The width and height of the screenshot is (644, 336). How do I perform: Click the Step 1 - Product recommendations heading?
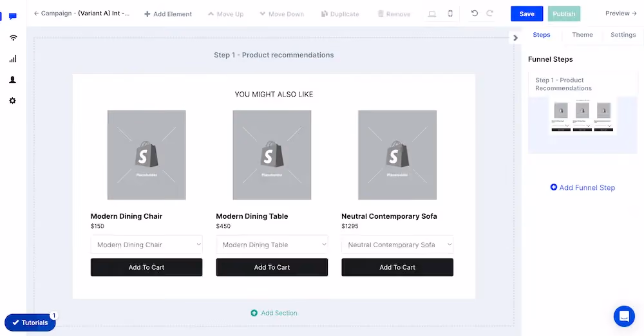pos(274,55)
